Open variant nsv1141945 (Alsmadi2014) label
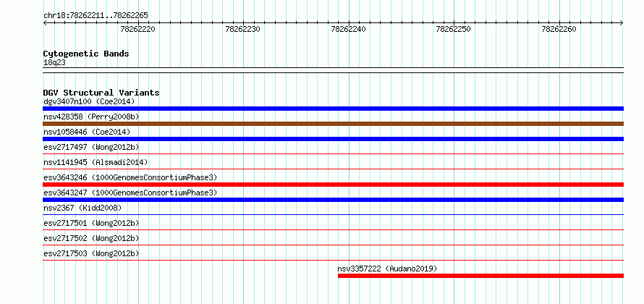 click(x=96, y=162)
